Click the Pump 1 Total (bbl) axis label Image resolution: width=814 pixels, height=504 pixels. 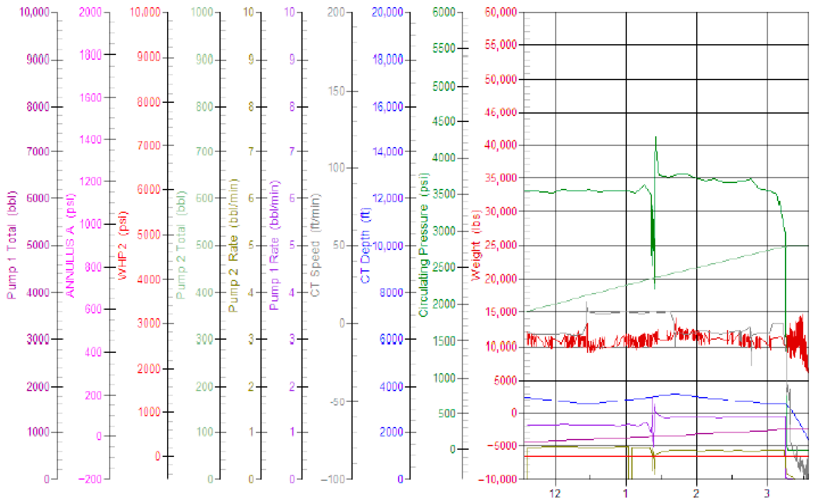tap(11, 245)
